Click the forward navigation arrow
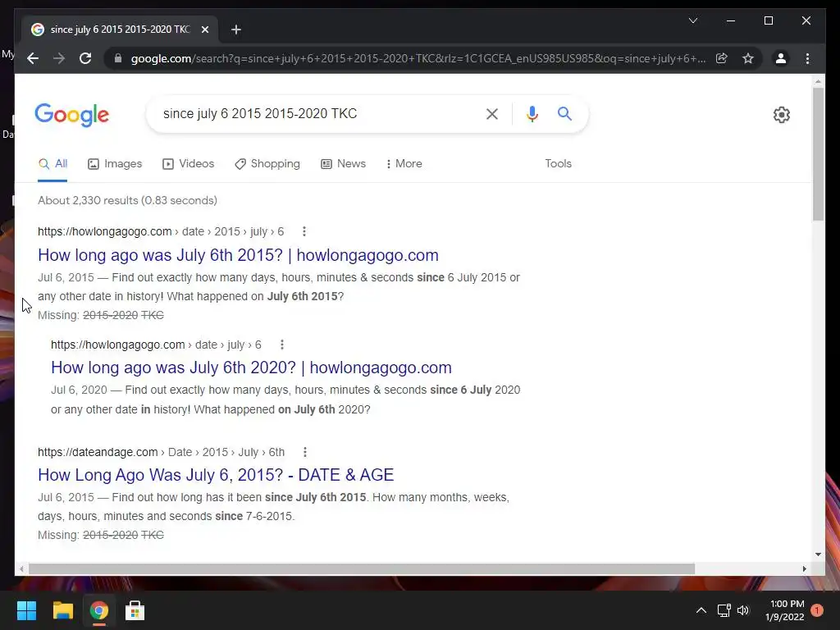The height and width of the screenshot is (630, 840). (x=59, y=58)
